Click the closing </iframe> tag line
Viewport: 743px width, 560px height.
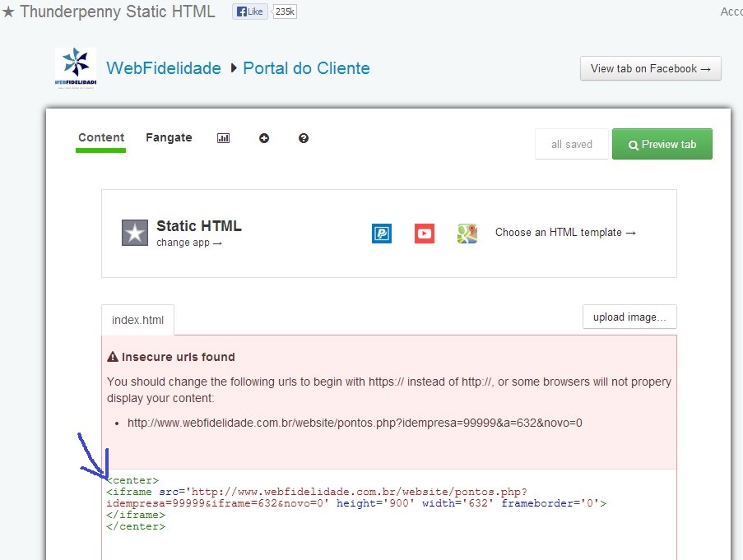pyautogui.click(x=136, y=515)
